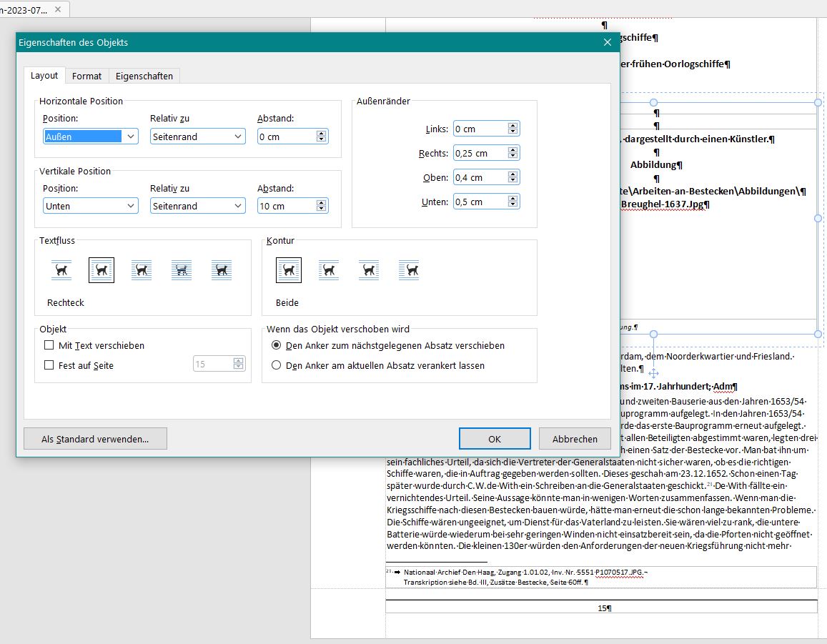
Task: Enable Fest auf Seite checkbox
Action: pos(49,365)
